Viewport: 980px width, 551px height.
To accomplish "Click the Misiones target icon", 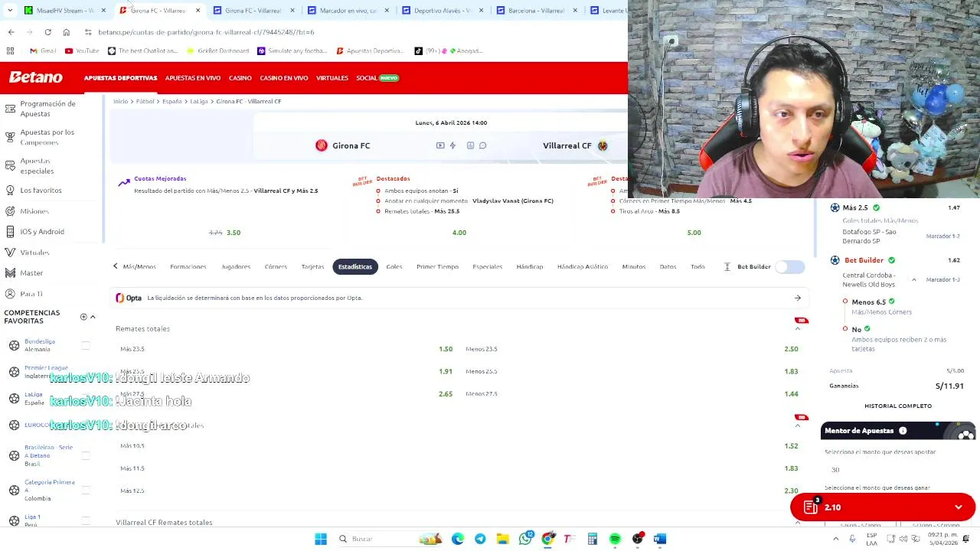I will [10, 210].
